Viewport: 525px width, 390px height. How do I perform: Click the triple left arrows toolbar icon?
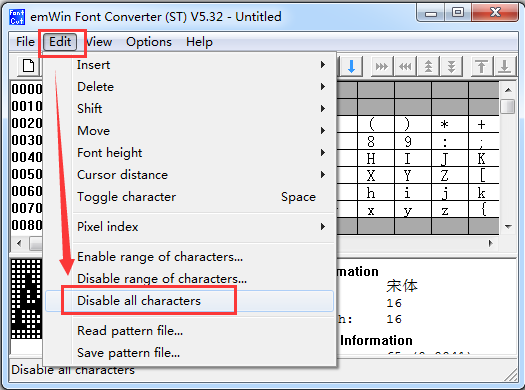pos(405,66)
